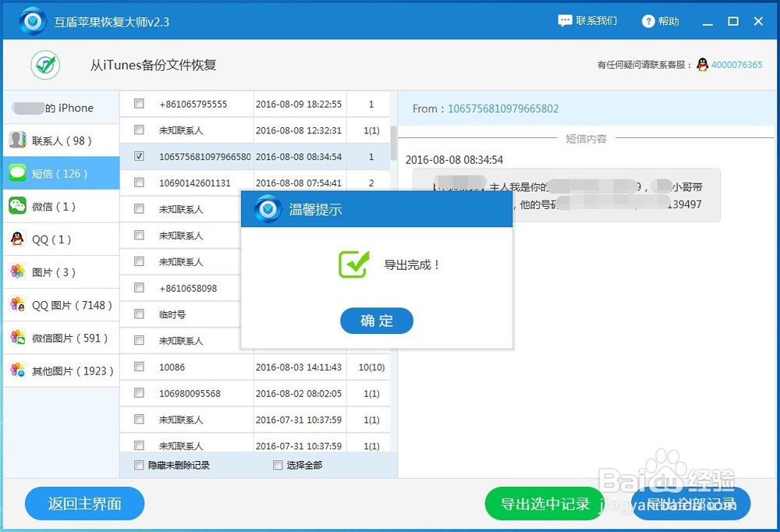The width and height of the screenshot is (780, 532).
Task: Tick checkbox for 10690142601131 row
Action: pos(140,183)
